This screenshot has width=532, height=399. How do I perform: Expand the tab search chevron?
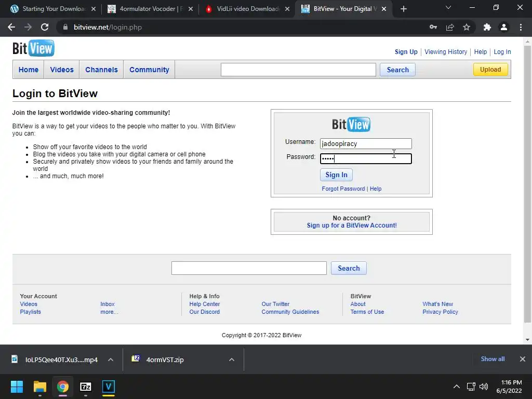coord(448,7)
